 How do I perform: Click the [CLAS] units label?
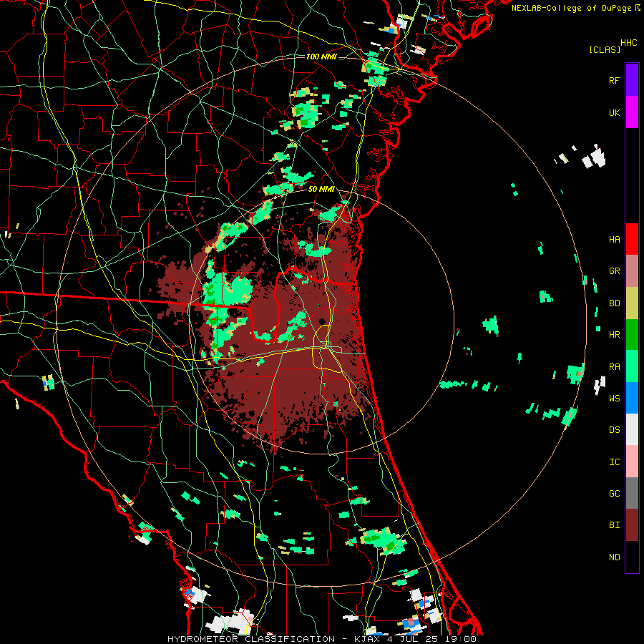point(605,49)
